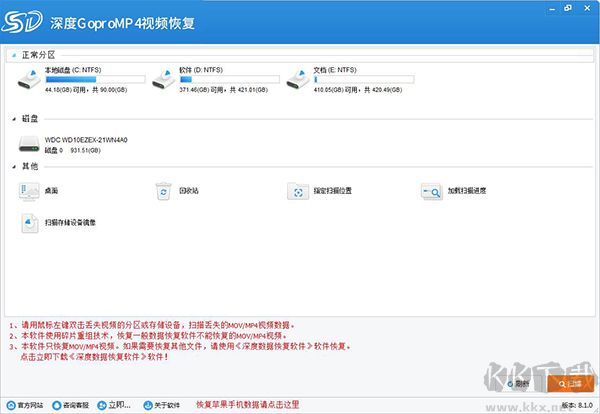Open customer service consultation (咨询客服)
This screenshot has width=600, height=414.
[x=70, y=405]
